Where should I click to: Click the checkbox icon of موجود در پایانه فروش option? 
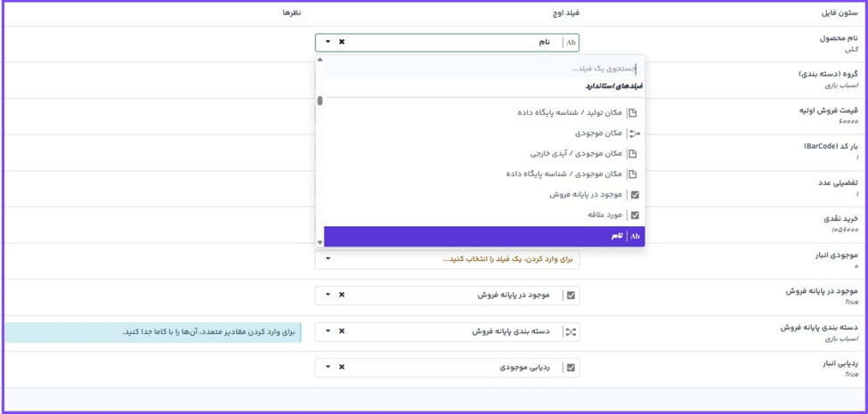coord(635,195)
